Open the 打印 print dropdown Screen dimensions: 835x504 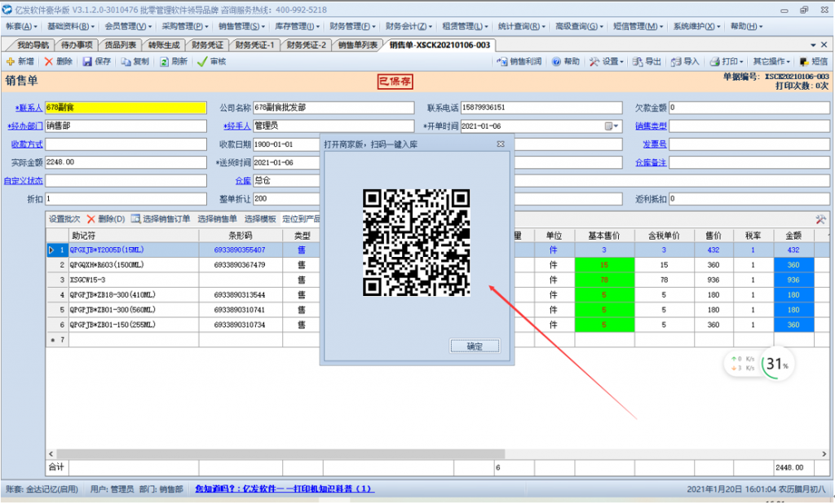727,62
